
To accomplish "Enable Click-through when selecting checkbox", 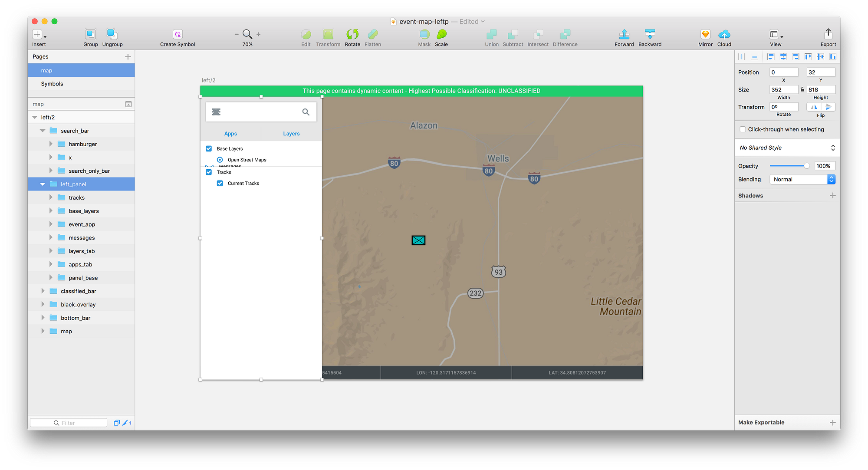I will [743, 129].
